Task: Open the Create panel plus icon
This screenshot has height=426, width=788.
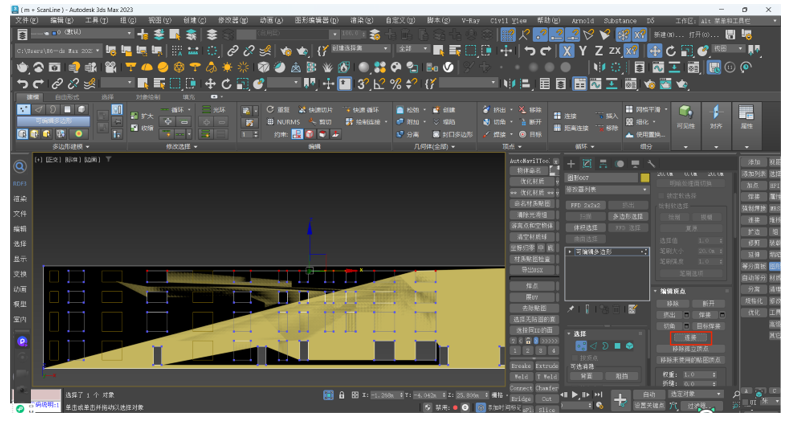Action: (x=571, y=164)
